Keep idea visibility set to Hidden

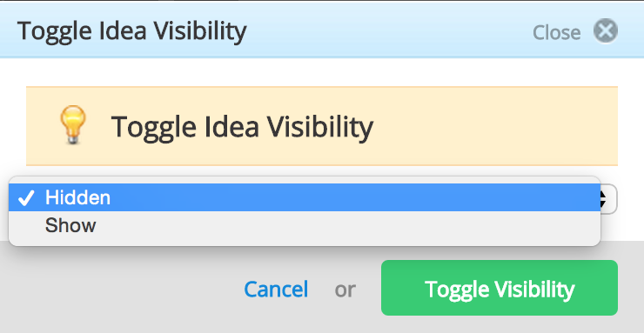click(x=305, y=197)
